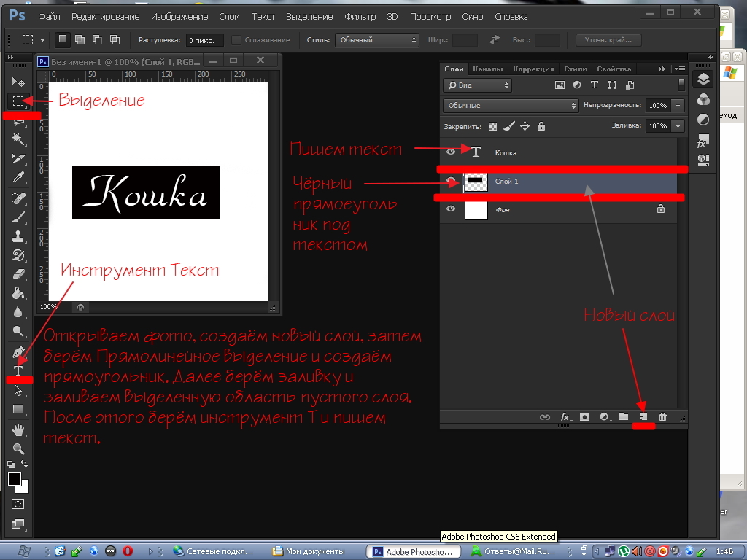Screen dimensions: 747x560
Task: Open the Фильтр menu
Action: 360,15
